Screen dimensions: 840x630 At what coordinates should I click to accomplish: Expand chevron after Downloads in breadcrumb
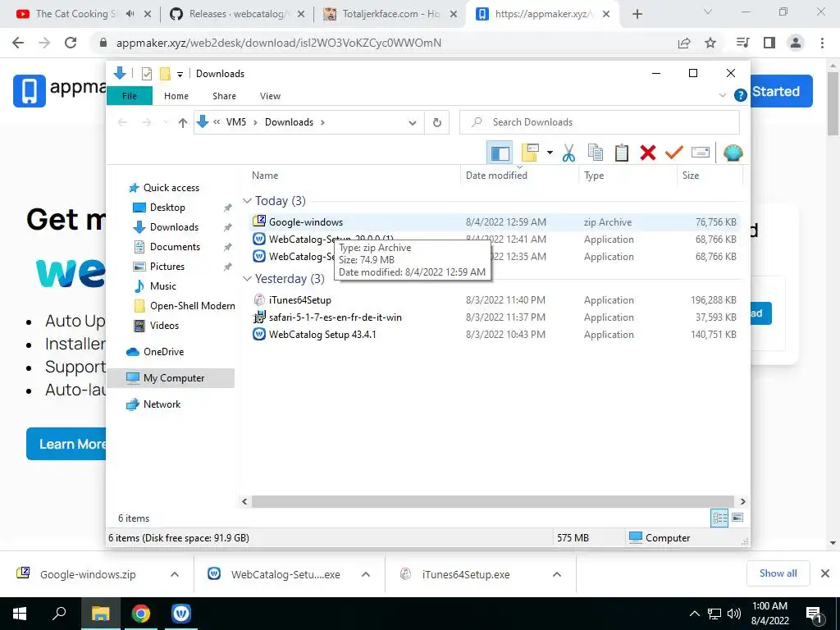[322, 123]
